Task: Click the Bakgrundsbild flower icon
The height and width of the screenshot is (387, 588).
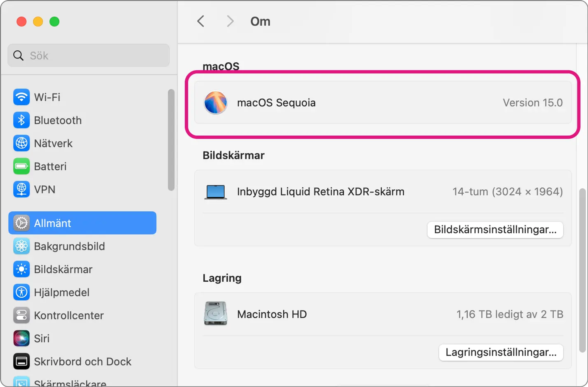Action: [21, 246]
